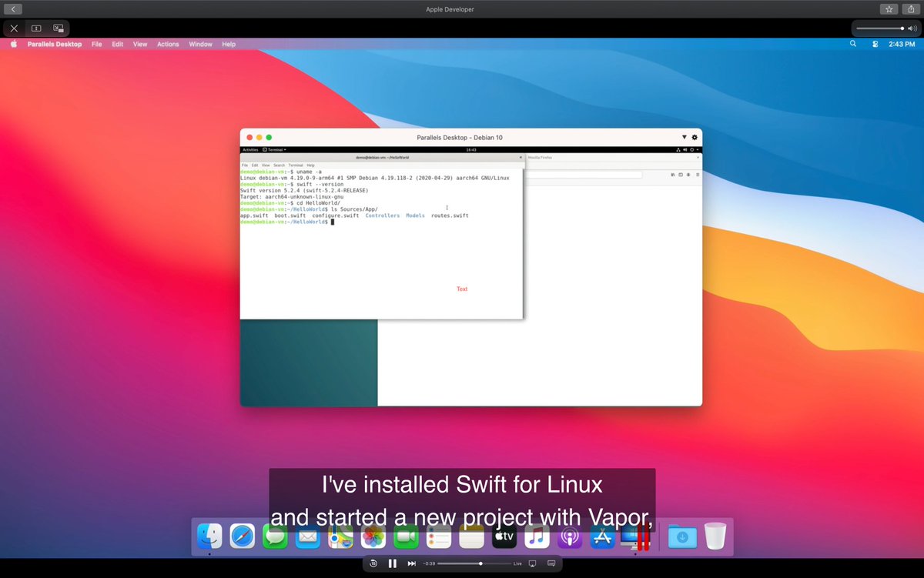The image size is (924, 578).
Task: Click the "configure.swift" file name
Action: [x=336, y=215]
